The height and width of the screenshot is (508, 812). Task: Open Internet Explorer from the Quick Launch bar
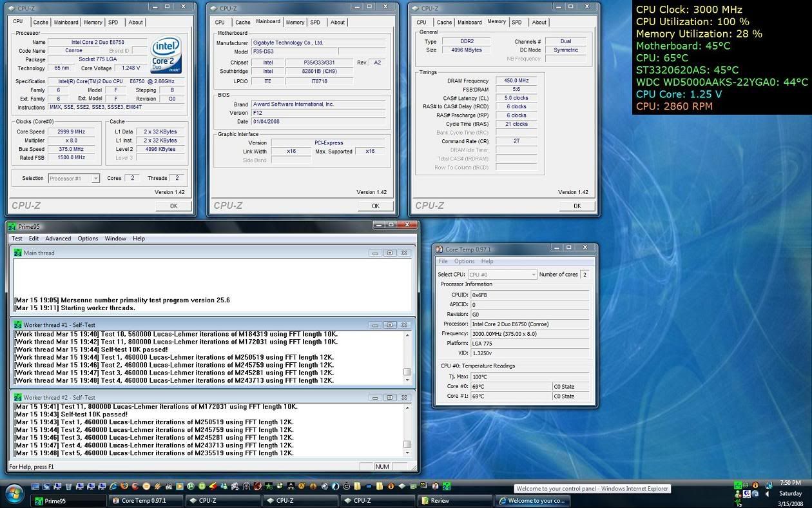coord(113,486)
